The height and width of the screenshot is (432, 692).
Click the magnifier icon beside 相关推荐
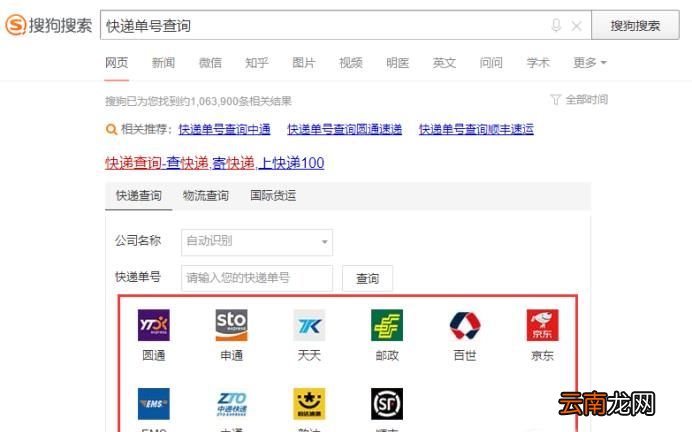[x=111, y=129]
